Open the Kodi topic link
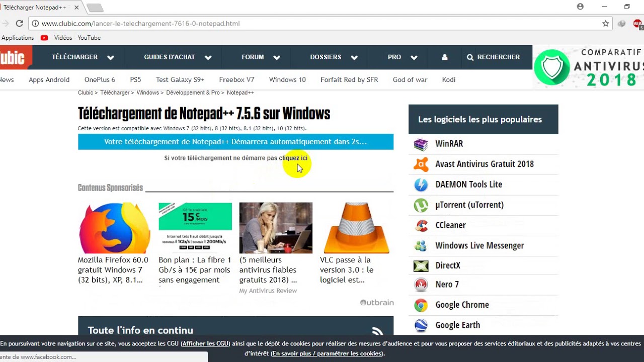Viewport: 644px width, 362px height. tap(449, 79)
